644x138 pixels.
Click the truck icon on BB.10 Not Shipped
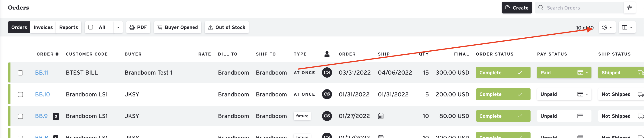pyautogui.click(x=641, y=94)
